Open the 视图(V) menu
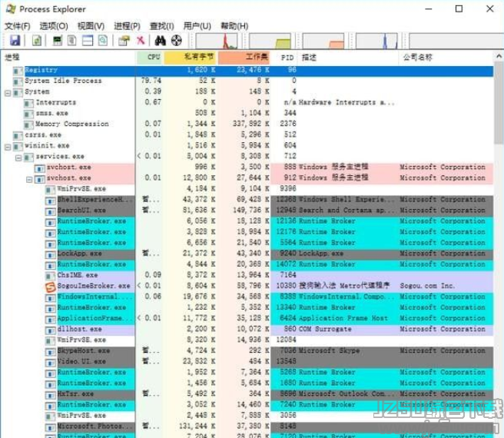 pos(91,25)
